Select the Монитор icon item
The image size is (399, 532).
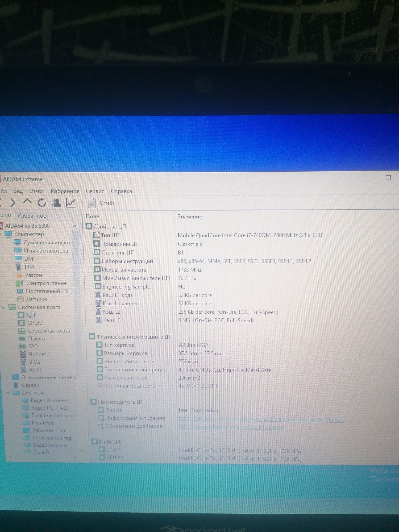(26, 423)
